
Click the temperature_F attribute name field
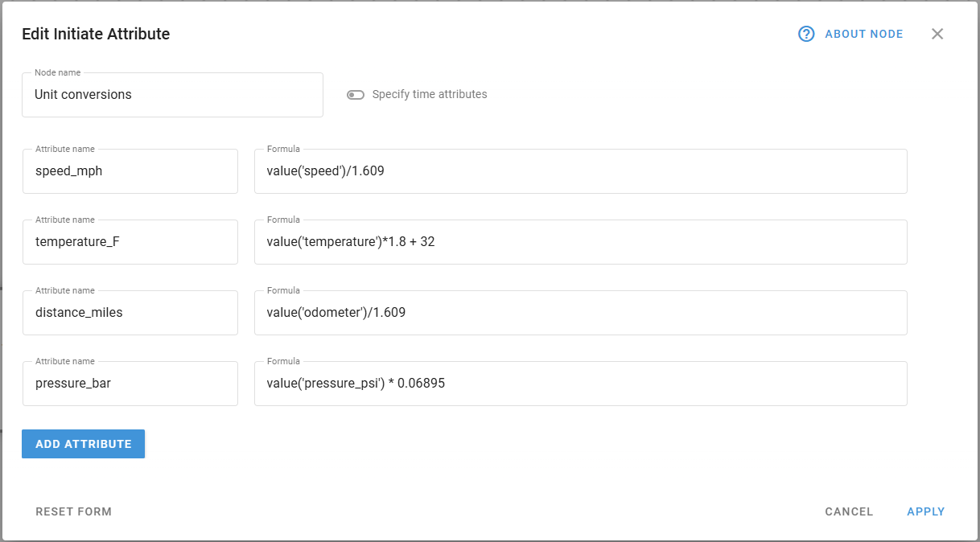(130, 241)
